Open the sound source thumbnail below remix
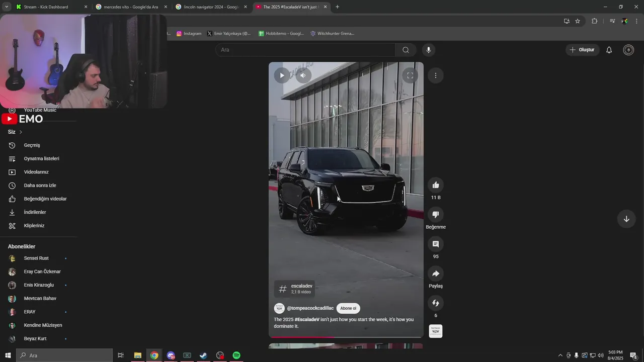 point(436,331)
